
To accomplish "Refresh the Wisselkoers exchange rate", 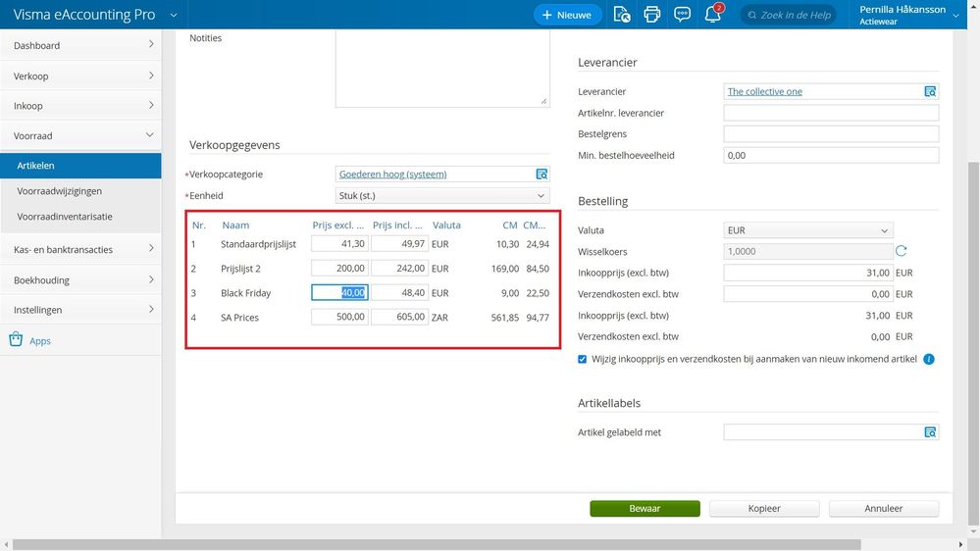I will point(902,251).
